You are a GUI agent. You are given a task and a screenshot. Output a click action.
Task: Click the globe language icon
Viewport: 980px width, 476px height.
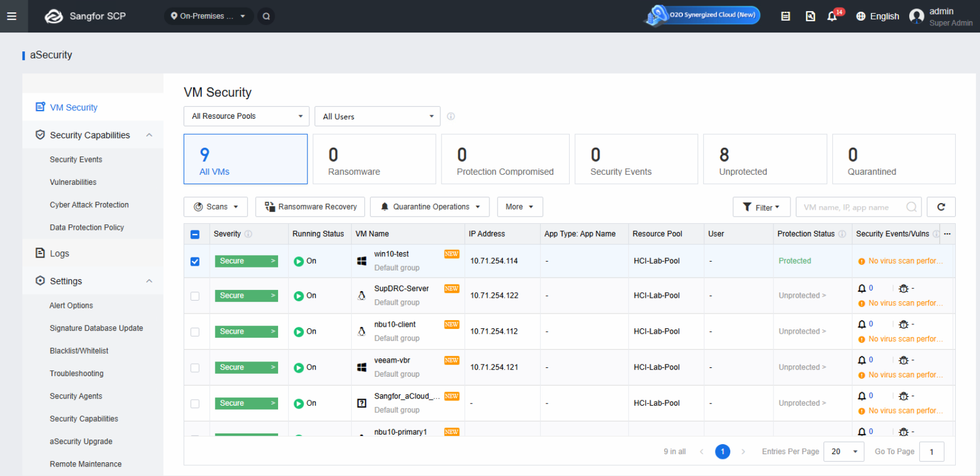[861, 17]
